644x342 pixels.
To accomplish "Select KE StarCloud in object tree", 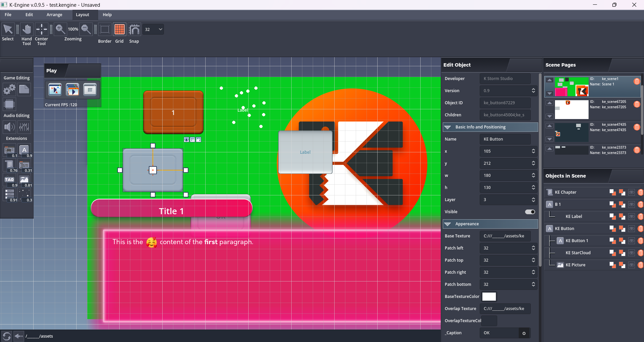I will pos(578,253).
